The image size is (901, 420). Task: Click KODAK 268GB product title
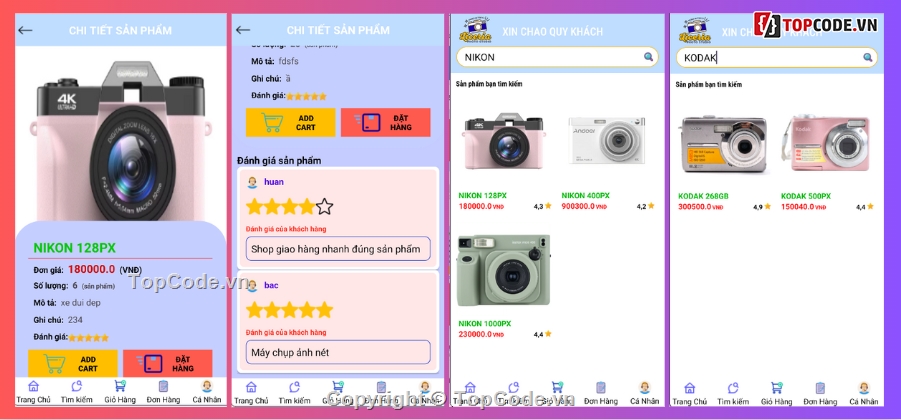[x=703, y=196]
